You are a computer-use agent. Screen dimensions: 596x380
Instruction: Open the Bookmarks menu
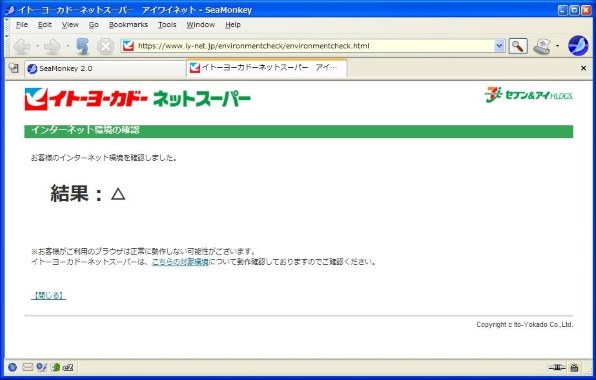point(128,25)
